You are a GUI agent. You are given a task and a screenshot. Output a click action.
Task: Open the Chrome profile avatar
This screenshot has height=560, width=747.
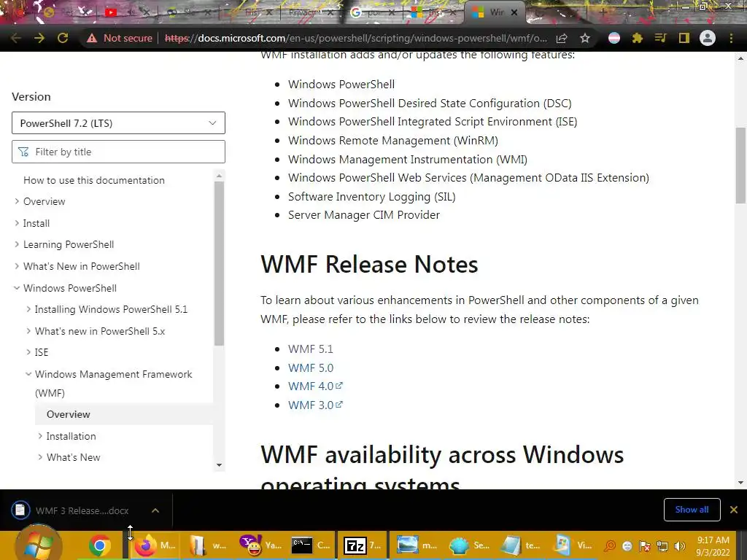click(708, 38)
